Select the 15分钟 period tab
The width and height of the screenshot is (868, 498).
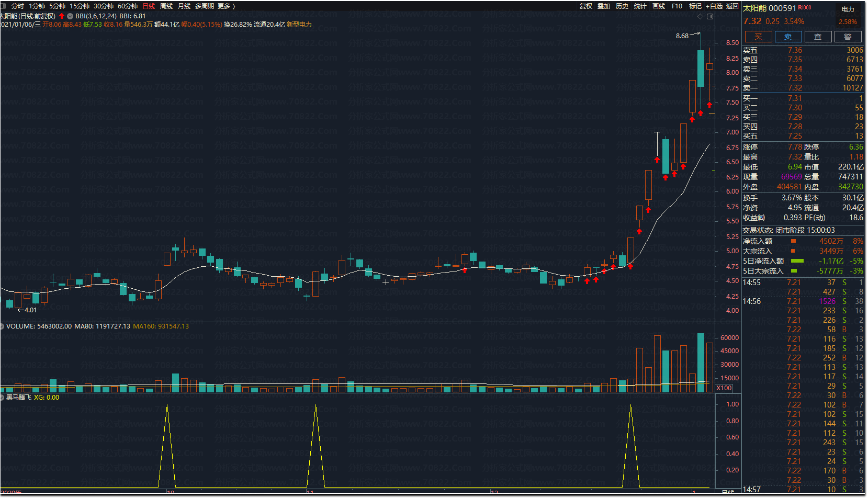[x=80, y=6]
